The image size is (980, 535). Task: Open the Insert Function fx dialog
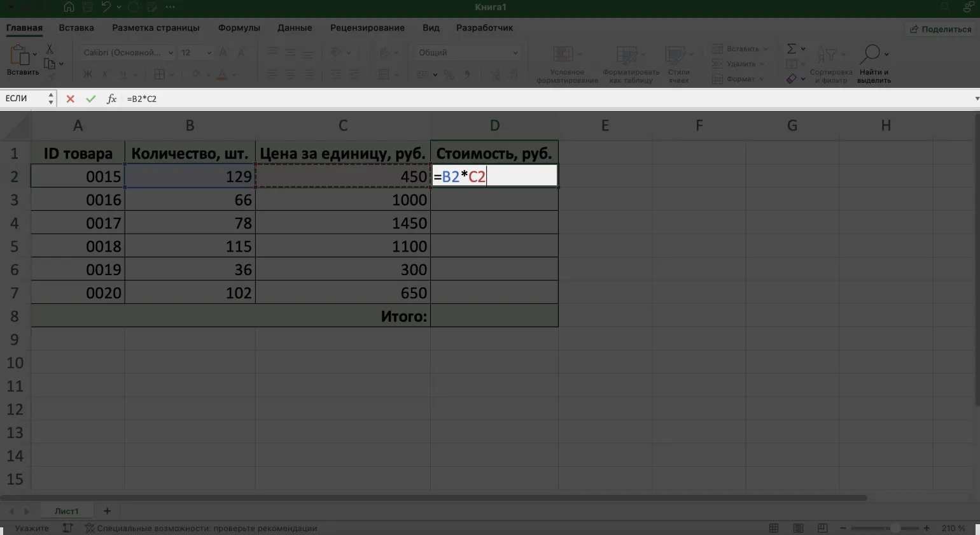(x=111, y=99)
